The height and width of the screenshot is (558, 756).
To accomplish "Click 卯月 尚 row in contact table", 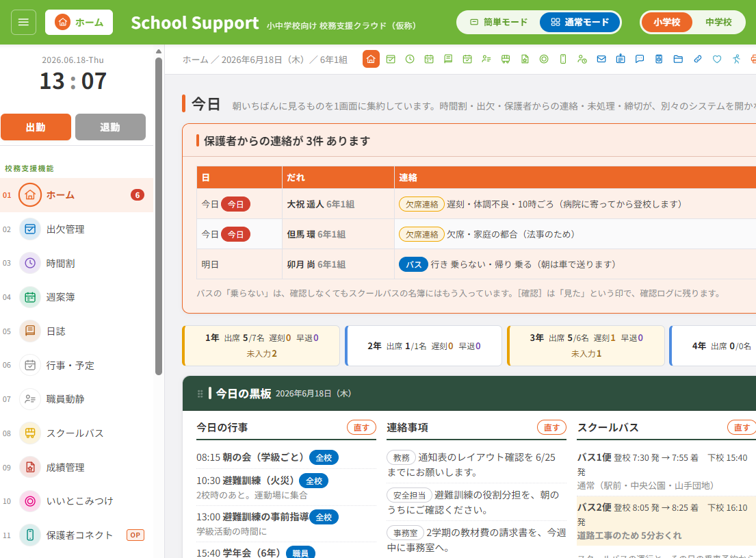I will (x=476, y=264).
